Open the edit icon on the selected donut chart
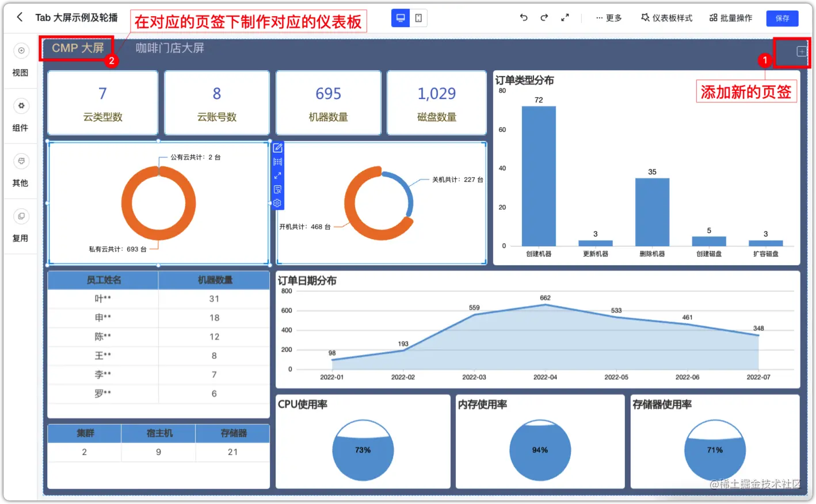Viewport: 816px width, 504px height. 277,147
